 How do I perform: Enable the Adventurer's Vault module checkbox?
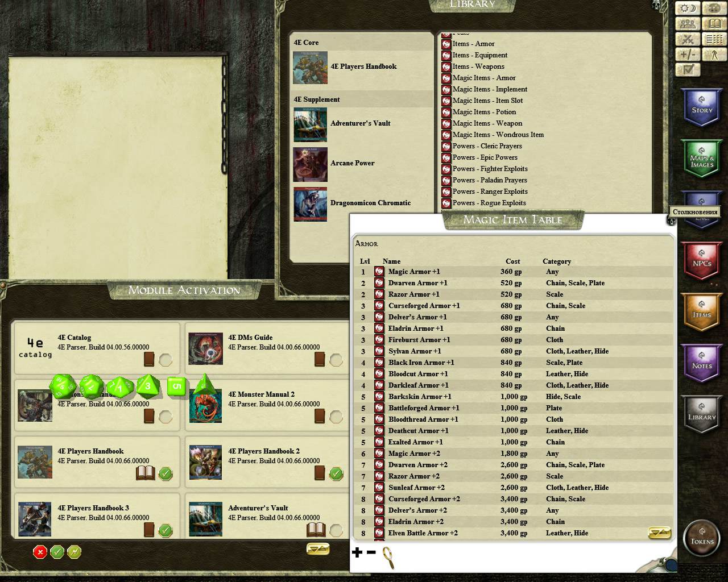click(x=336, y=530)
